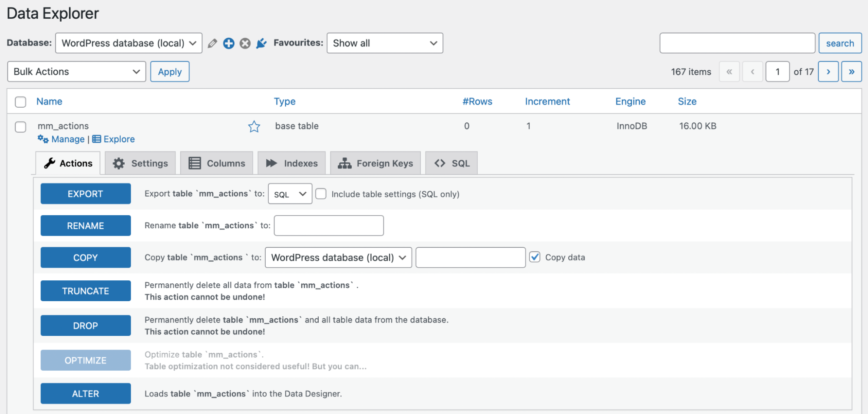Click the pencil edit database icon

pyautogui.click(x=212, y=43)
